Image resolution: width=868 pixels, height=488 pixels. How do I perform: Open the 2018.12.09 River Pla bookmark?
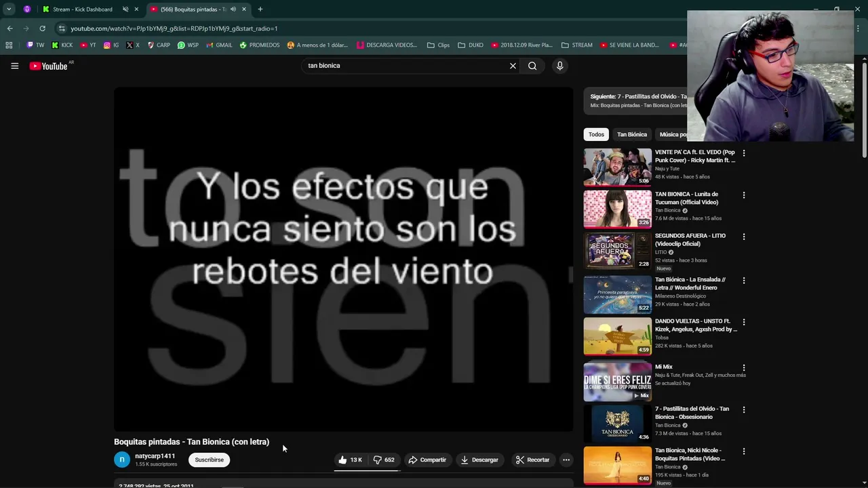[522, 45]
